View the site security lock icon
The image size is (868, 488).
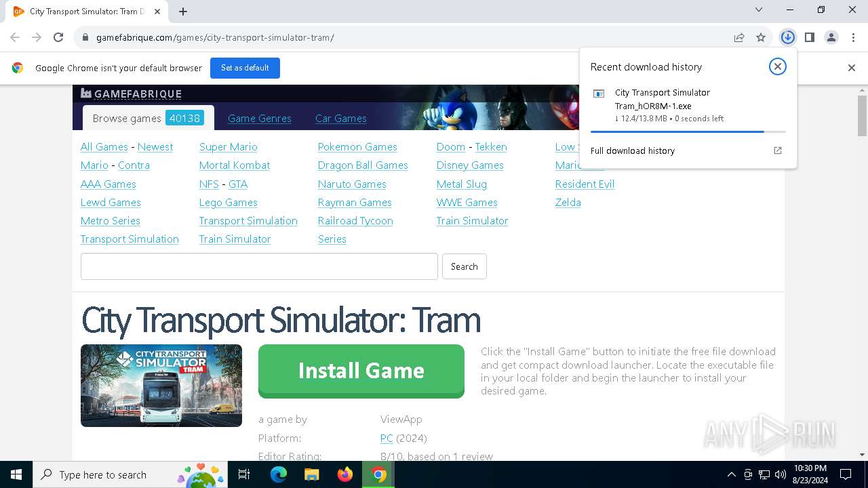(x=85, y=37)
